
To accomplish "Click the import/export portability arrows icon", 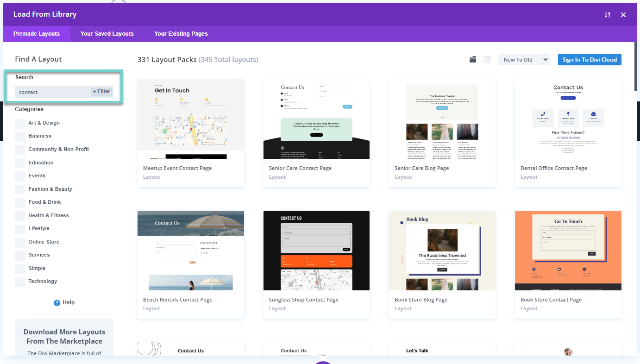I will pos(608,15).
